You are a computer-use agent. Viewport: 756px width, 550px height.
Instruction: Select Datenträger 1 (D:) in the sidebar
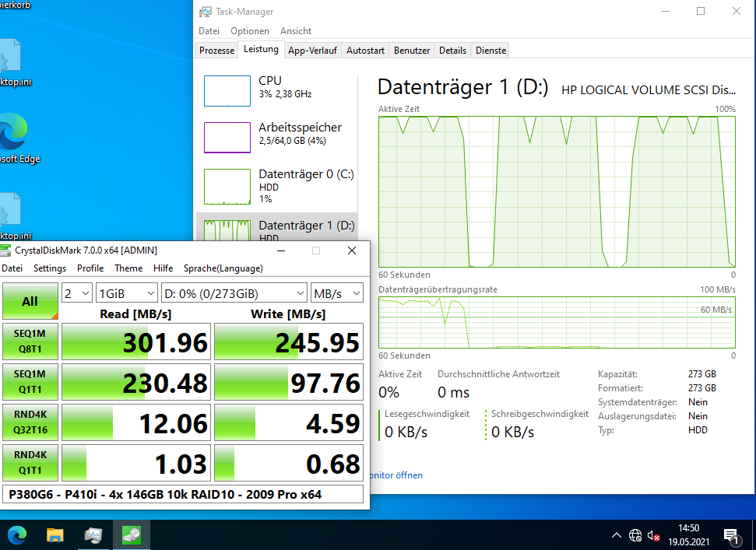(x=277, y=227)
